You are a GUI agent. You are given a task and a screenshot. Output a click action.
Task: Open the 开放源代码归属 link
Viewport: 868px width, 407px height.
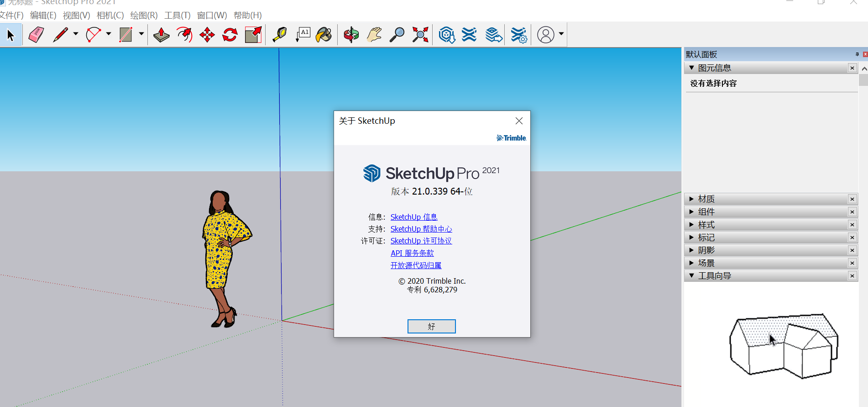(416, 265)
